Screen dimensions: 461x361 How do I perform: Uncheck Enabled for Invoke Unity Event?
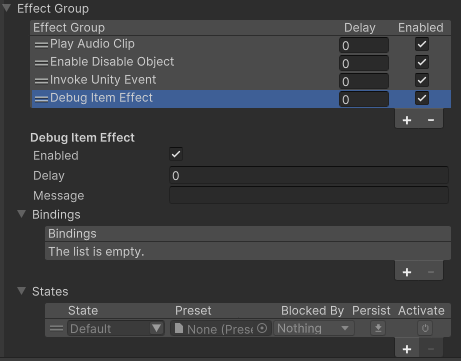pyautogui.click(x=422, y=80)
